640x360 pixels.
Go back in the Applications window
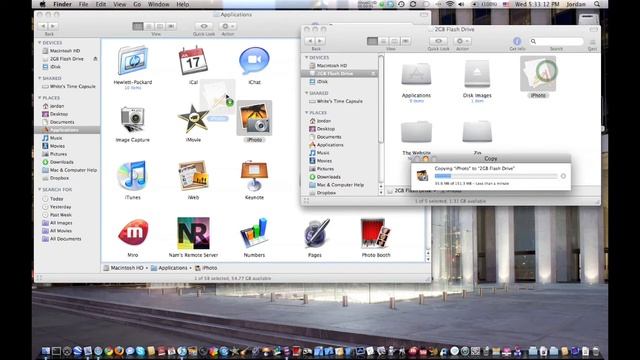43,26
